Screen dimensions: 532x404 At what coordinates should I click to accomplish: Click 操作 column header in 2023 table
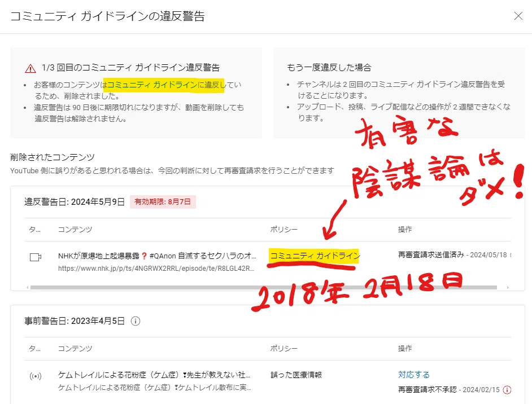[x=405, y=348]
